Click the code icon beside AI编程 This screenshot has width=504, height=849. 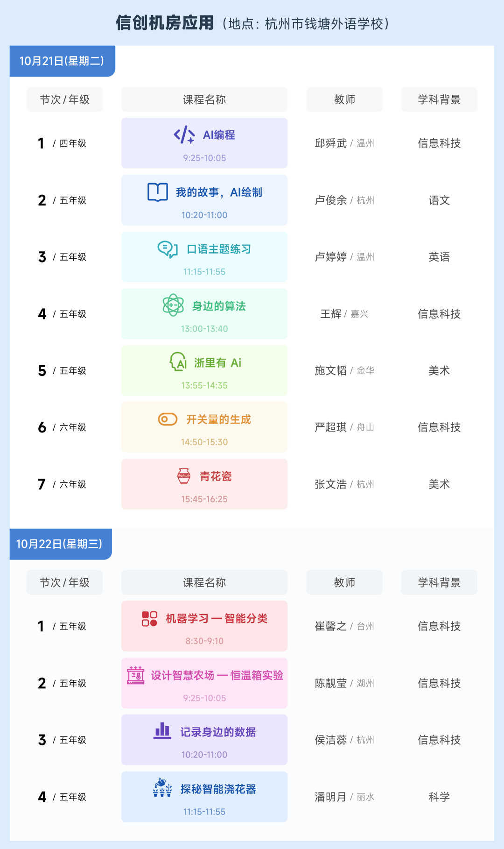pos(184,135)
